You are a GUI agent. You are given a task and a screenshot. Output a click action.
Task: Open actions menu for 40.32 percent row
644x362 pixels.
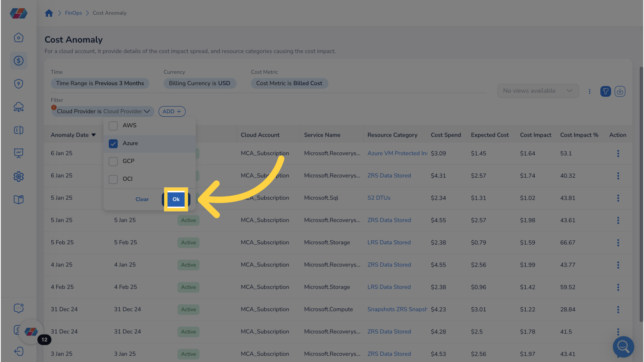pos(618,176)
